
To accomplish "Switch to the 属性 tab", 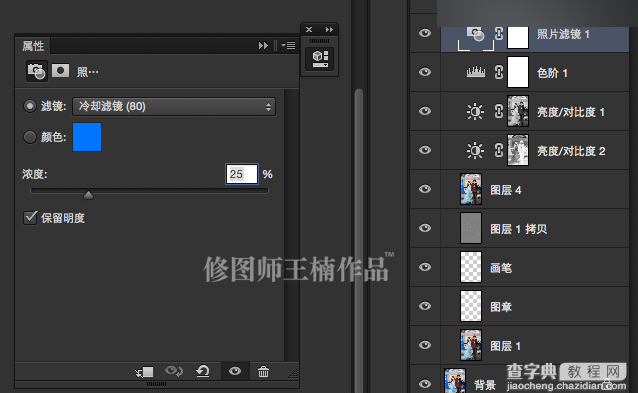I will (x=33, y=46).
